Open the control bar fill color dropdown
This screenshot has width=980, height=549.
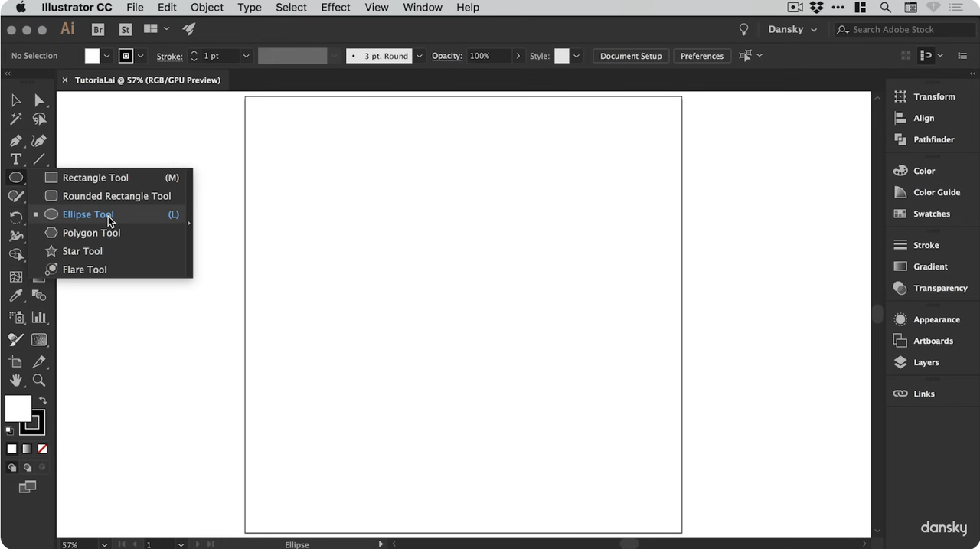(x=106, y=56)
